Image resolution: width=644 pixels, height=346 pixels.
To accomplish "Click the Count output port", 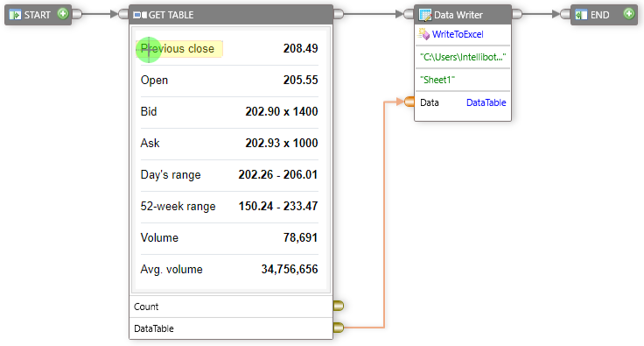I will point(339,306).
